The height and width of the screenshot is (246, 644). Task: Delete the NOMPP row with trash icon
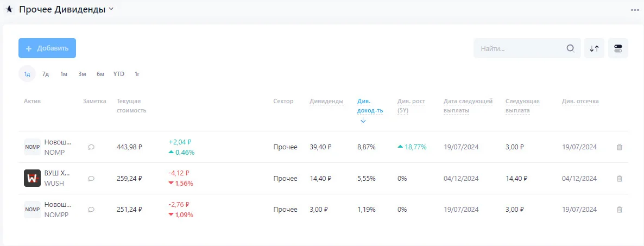click(620, 210)
